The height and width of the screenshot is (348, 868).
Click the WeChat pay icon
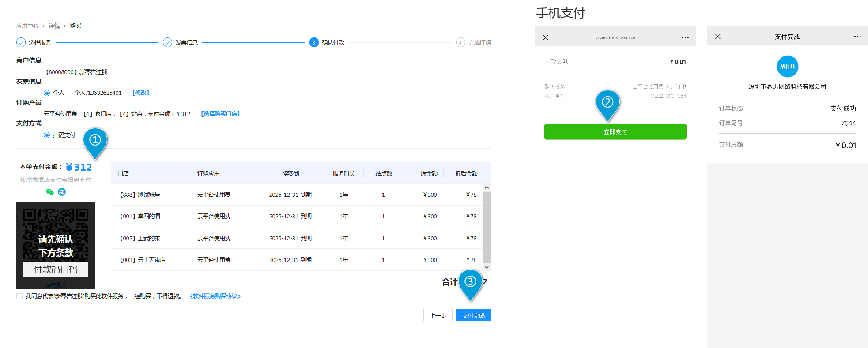(50, 192)
